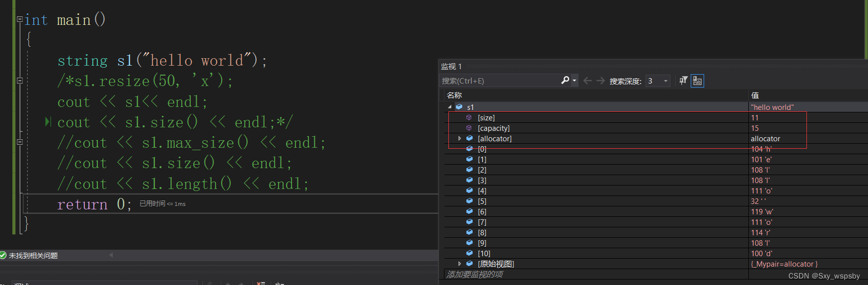
Task: Click the search magnifier icon in watch panel
Action: 565,80
